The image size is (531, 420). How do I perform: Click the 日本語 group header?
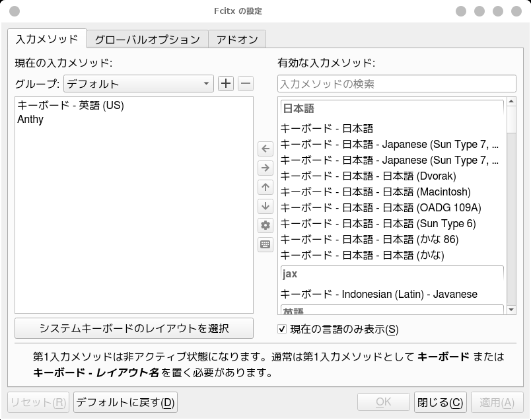coord(392,109)
